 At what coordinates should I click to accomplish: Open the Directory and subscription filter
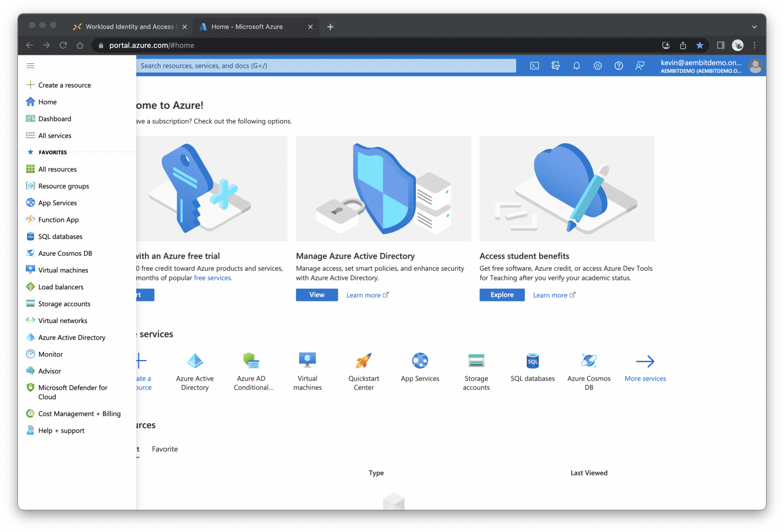(x=555, y=65)
